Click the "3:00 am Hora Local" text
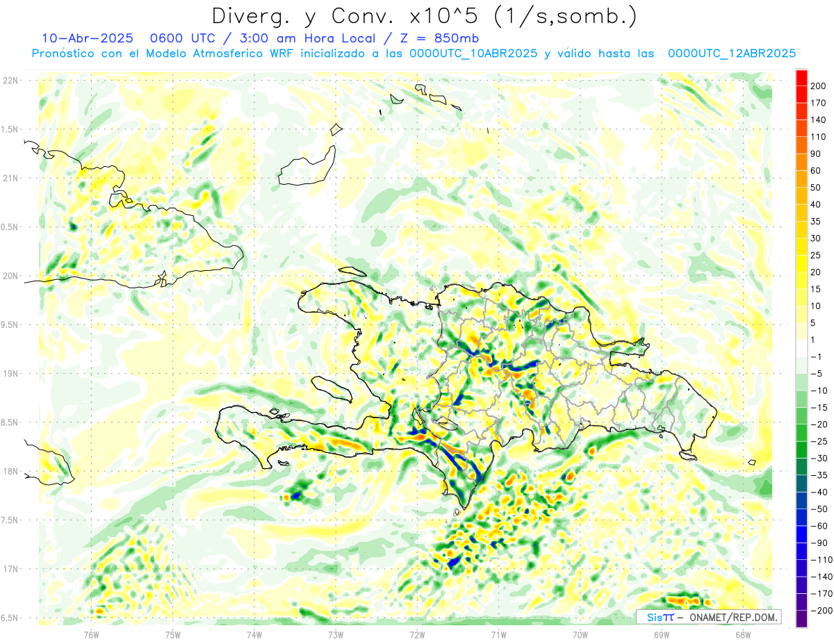This screenshot has width=834, height=644. tap(300, 38)
